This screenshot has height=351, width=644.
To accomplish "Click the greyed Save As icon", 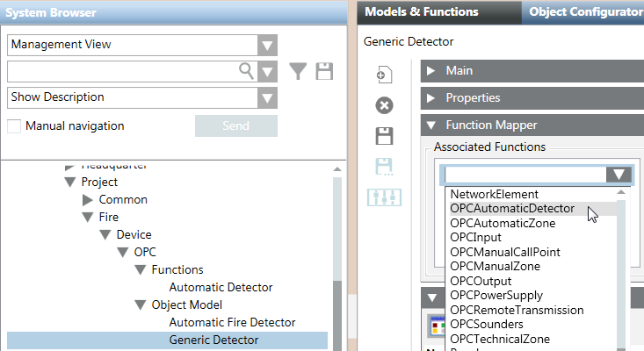I will [384, 166].
